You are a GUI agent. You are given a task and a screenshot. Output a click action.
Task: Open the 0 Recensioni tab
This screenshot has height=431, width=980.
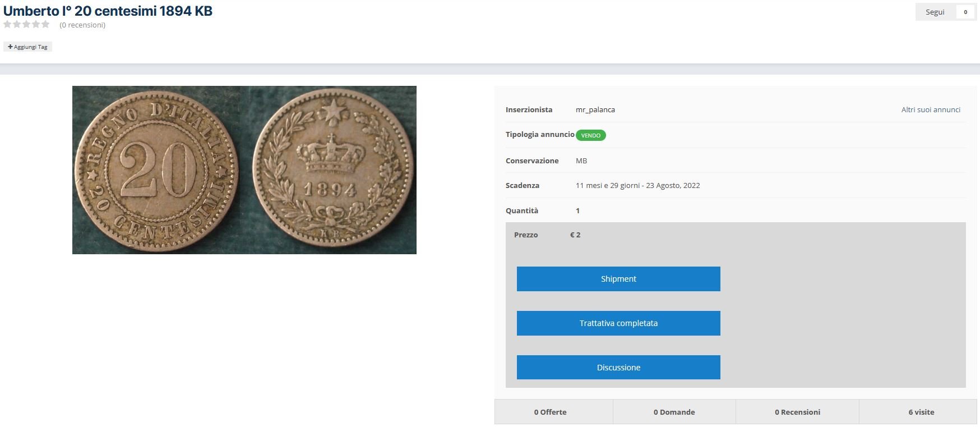point(797,412)
